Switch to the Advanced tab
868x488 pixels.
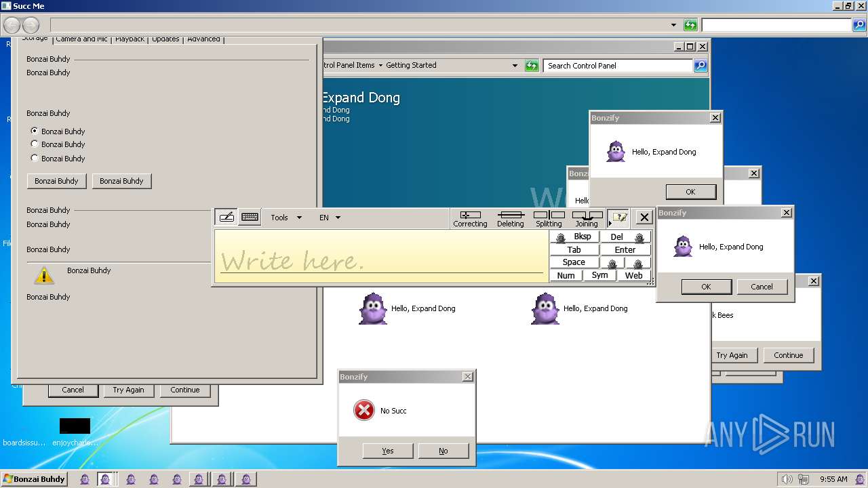(203, 39)
